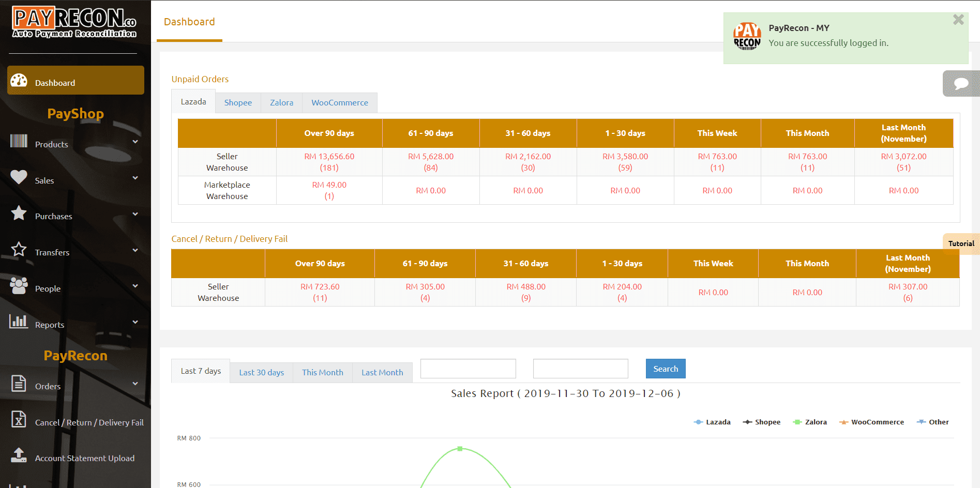This screenshot has height=488, width=980.
Task: Toggle the Lazada series in chart legend
Action: pyautogui.click(x=712, y=422)
